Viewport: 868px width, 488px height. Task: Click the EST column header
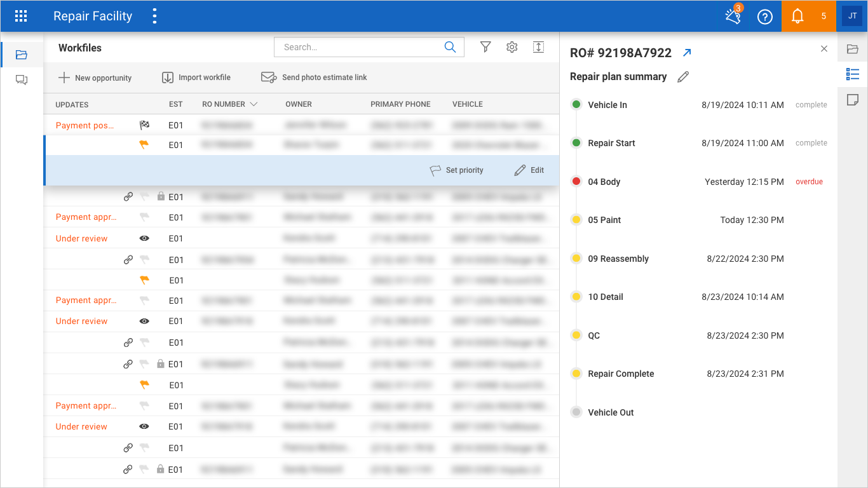pyautogui.click(x=175, y=104)
